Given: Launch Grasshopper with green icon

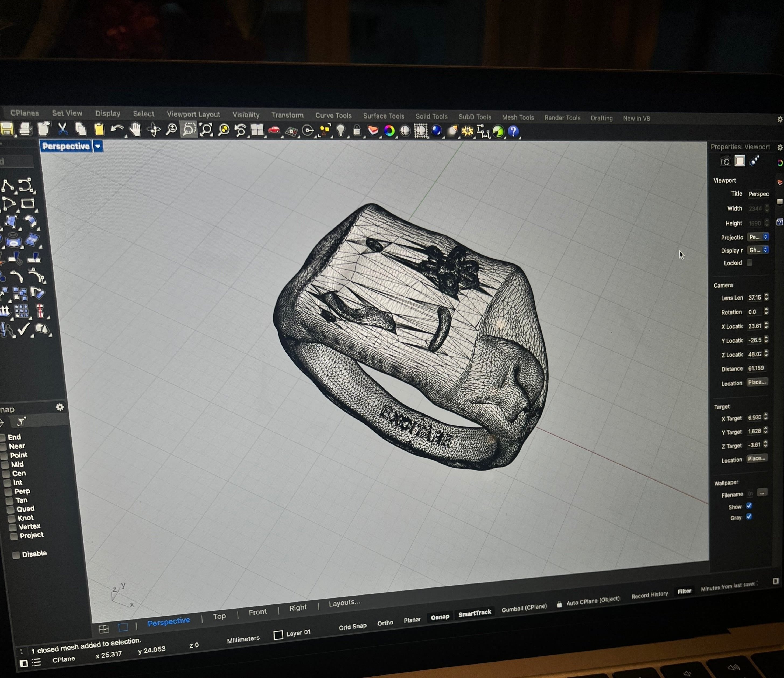Looking at the screenshot, I should tap(498, 132).
